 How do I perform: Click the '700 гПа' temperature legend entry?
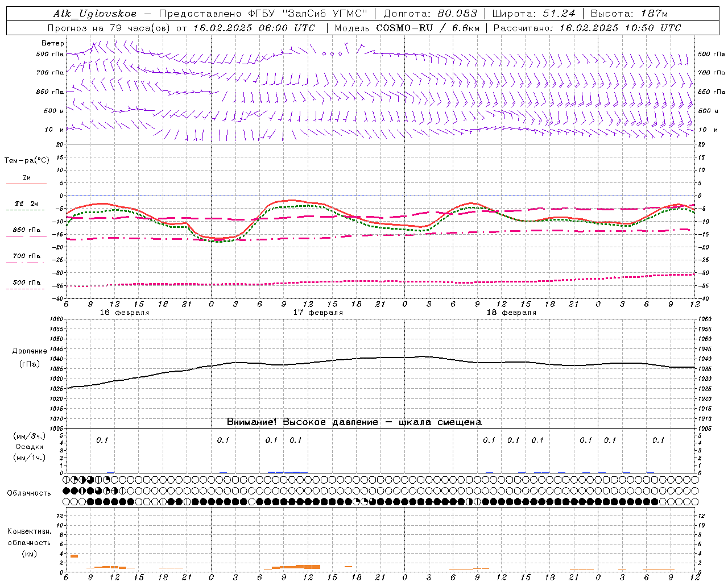(x=26, y=256)
